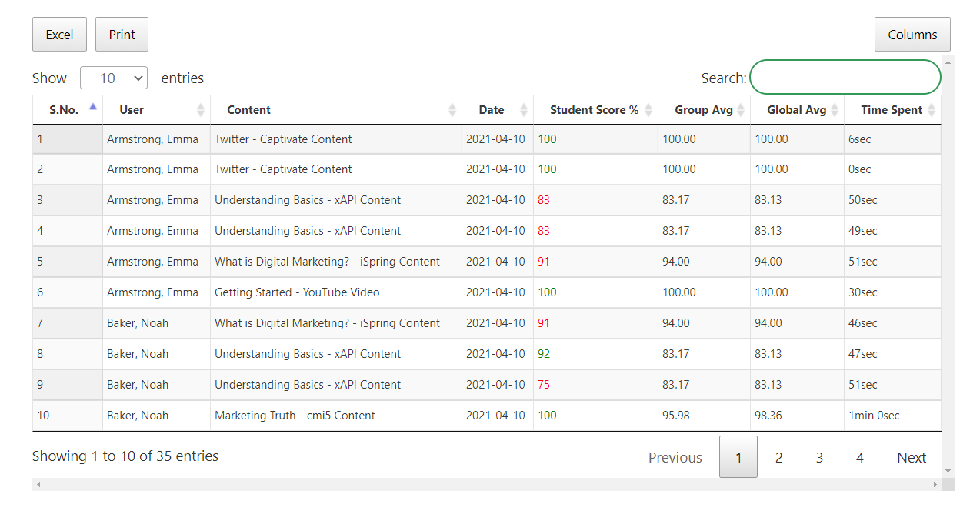The height and width of the screenshot is (511, 980).
Task: Click the vertical scrollbar down arrow
Action: (x=948, y=470)
